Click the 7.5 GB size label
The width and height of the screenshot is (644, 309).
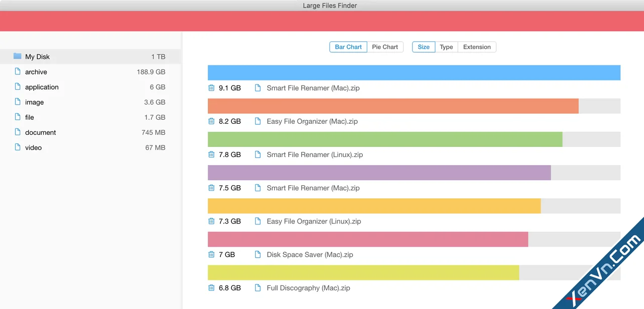(230, 188)
